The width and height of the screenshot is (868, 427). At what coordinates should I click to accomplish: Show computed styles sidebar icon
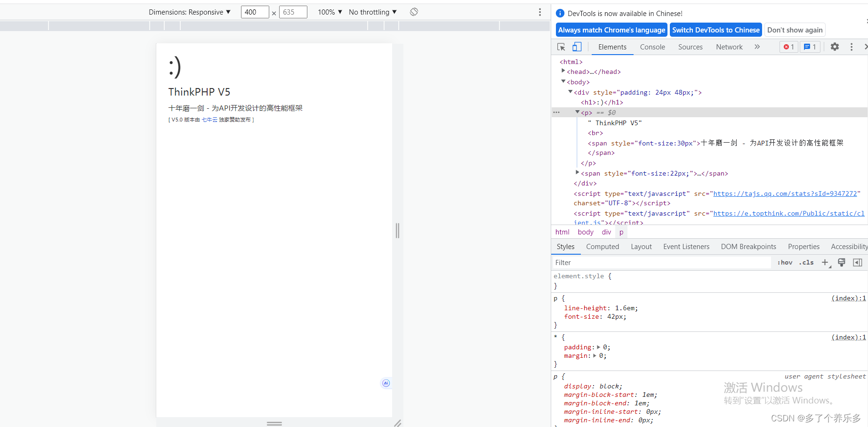coord(858,262)
